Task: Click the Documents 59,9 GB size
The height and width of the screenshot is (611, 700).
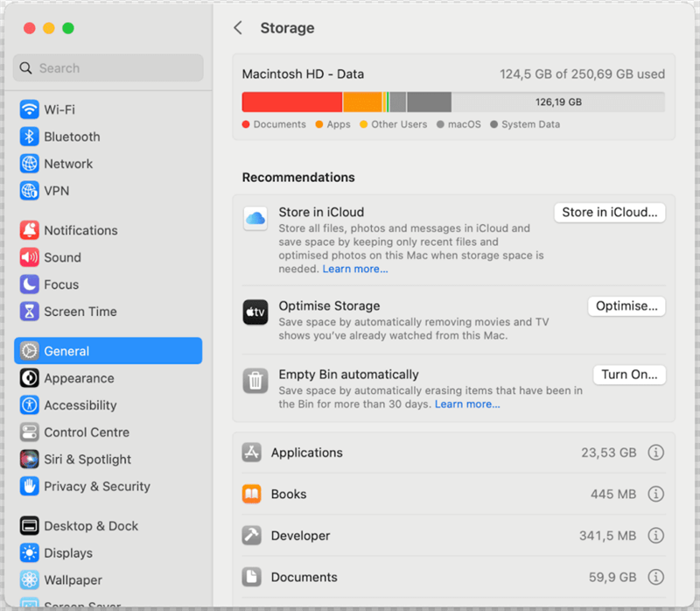Action: pyautogui.click(x=612, y=578)
